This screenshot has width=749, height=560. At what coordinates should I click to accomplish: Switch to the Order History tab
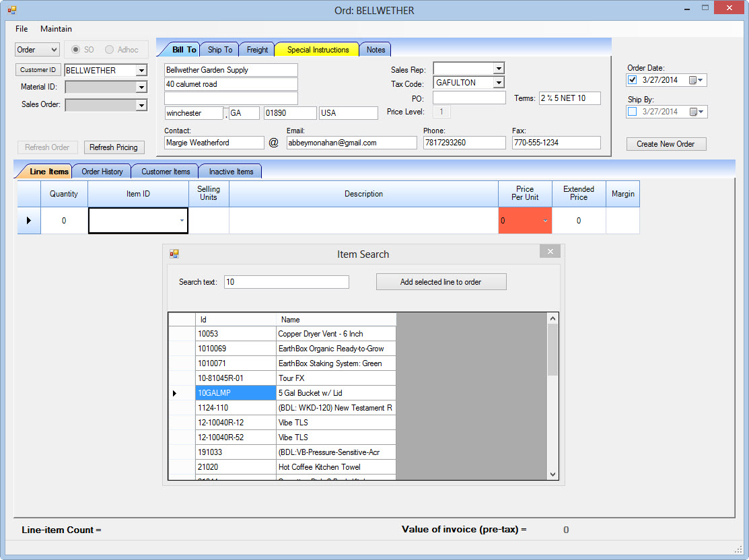[102, 172]
